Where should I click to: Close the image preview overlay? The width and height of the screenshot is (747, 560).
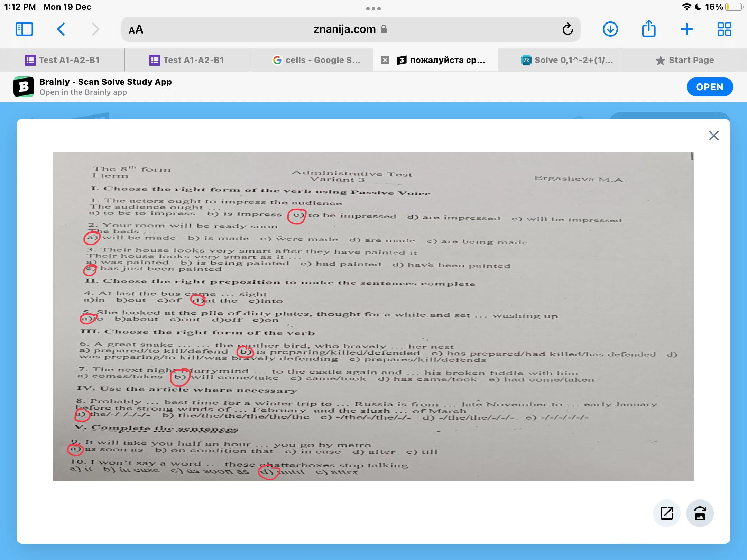pos(713,136)
